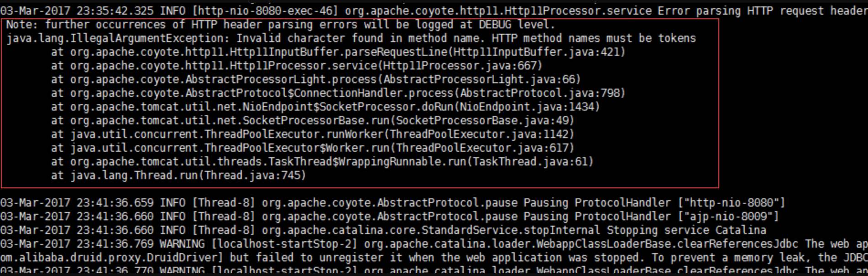Click the IllegalArgumentException error message line
Image resolution: width=868 pixels, height=276 pixels.
[x=350, y=38]
